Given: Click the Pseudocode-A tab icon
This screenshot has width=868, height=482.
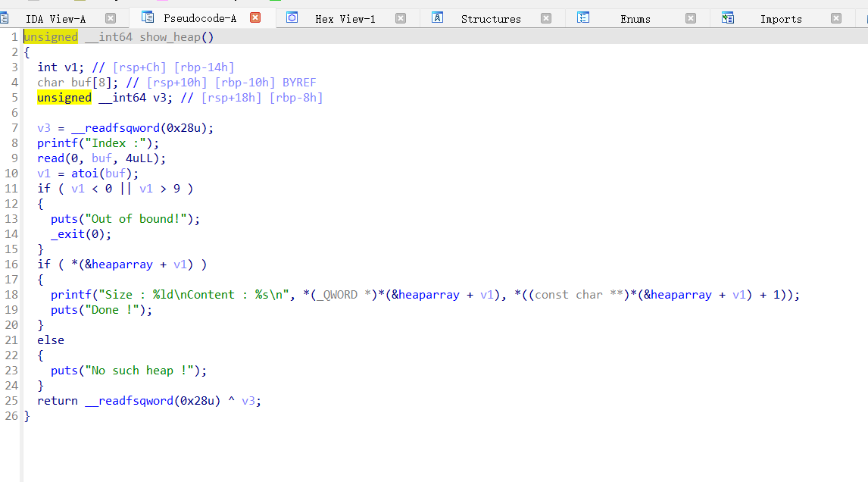Looking at the screenshot, I should pyautogui.click(x=148, y=17).
